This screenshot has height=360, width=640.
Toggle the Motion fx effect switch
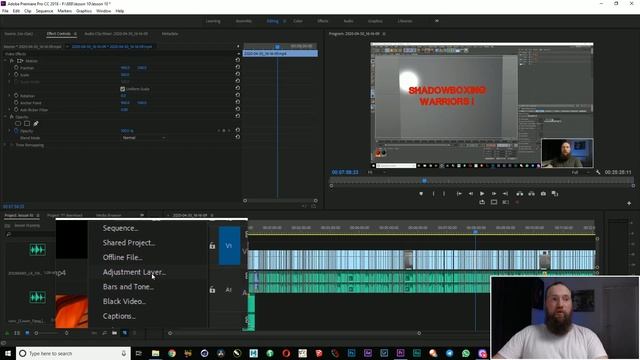click(12, 60)
